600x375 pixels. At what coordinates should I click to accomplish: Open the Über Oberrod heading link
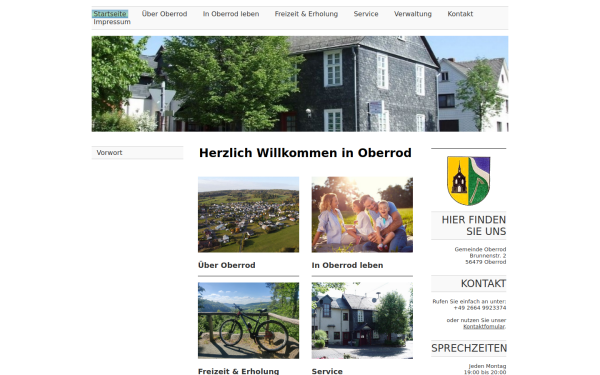(x=227, y=265)
